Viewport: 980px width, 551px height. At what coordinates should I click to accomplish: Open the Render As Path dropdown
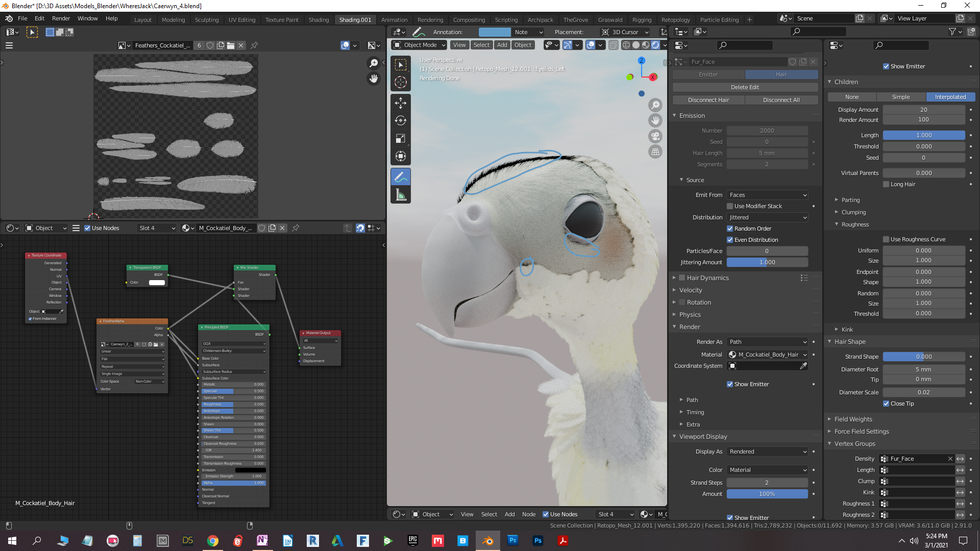tap(767, 342)
